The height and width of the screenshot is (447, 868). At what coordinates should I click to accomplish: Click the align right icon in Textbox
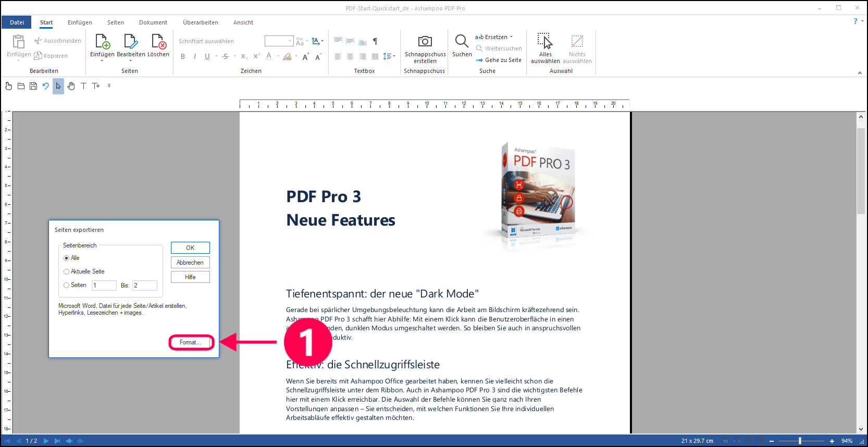[x=363, y=56]
